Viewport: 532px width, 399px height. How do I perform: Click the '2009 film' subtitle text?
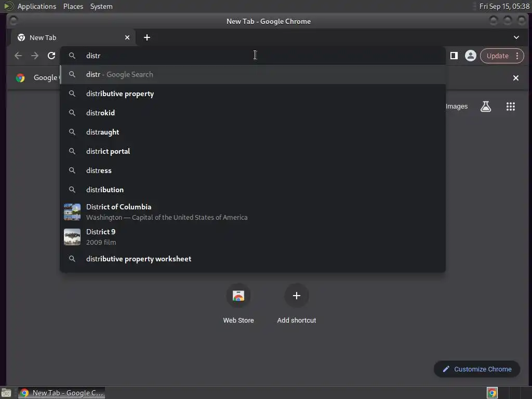pyautogui.click(x=101, y=242)
